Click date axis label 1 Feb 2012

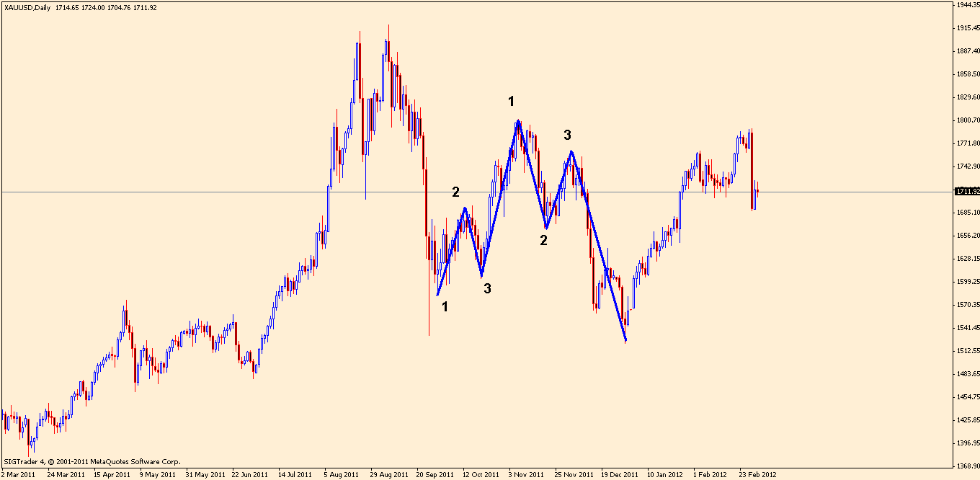click(710, 475)
